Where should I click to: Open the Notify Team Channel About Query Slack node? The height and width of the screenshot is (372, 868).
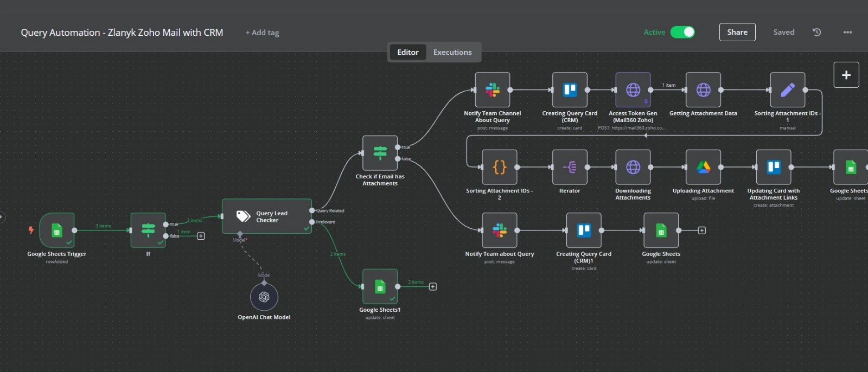click(x=493, y=90)
